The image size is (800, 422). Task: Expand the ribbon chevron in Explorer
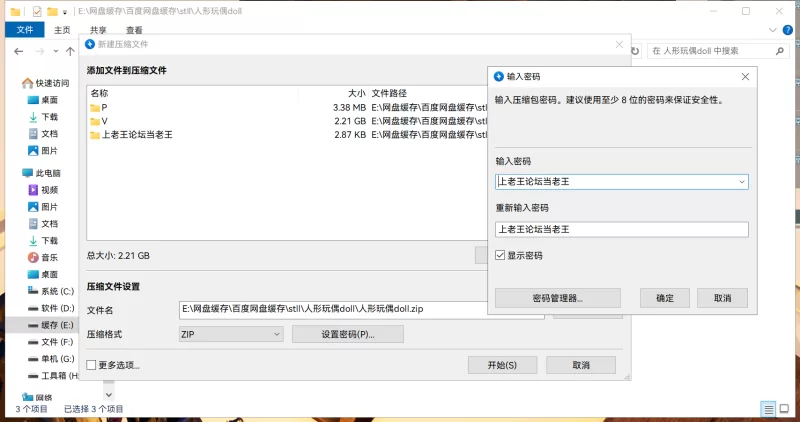click(x=772, y=30)
